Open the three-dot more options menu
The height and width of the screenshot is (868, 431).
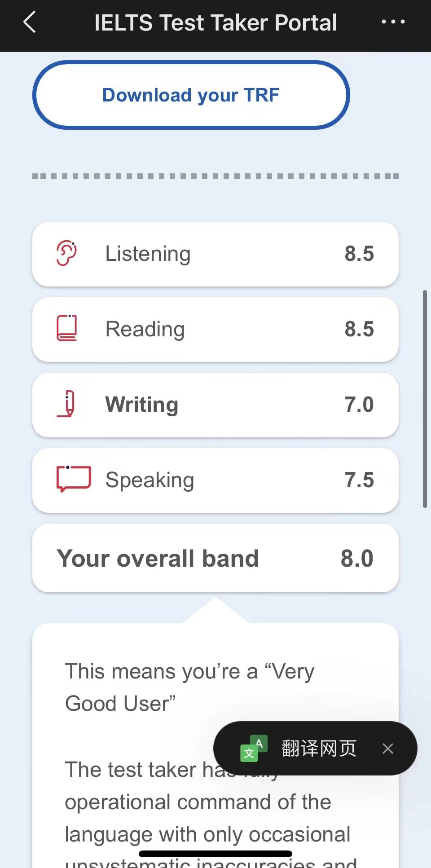pos(393,22)
